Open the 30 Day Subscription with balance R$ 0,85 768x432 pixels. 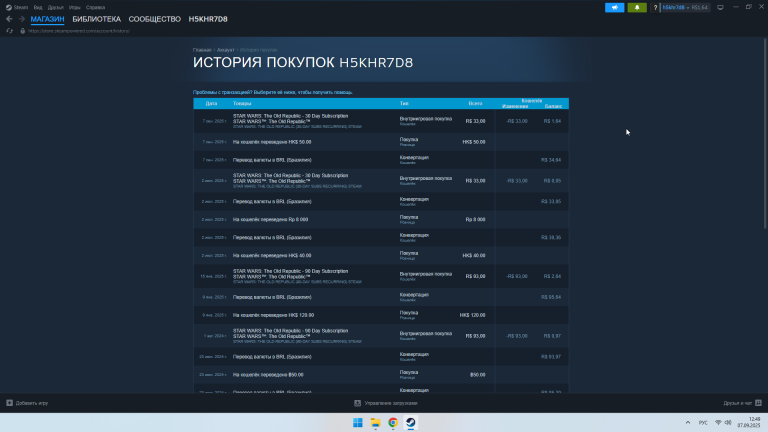381,181
